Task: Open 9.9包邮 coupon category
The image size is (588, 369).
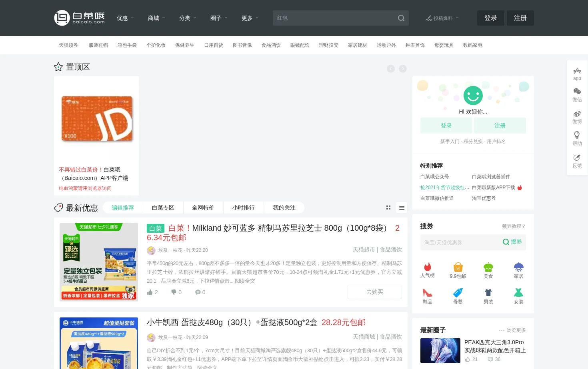Action: coord(458,270)
